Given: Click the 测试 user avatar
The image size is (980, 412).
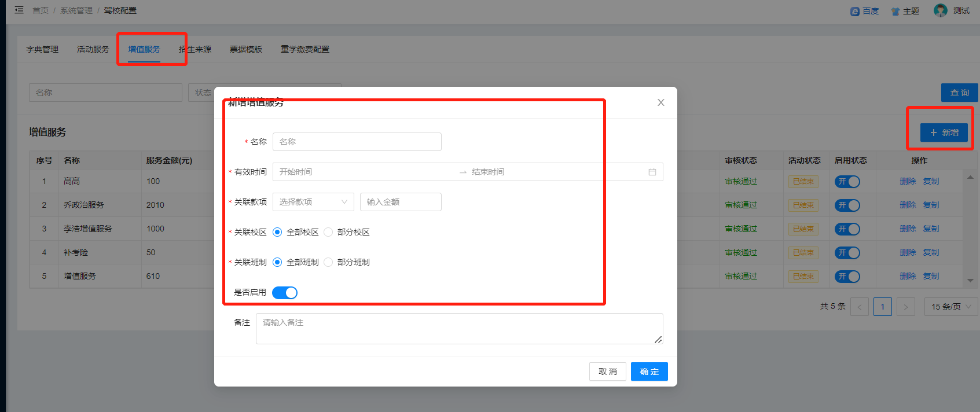Looking at the screenshot, I should 941,10.
